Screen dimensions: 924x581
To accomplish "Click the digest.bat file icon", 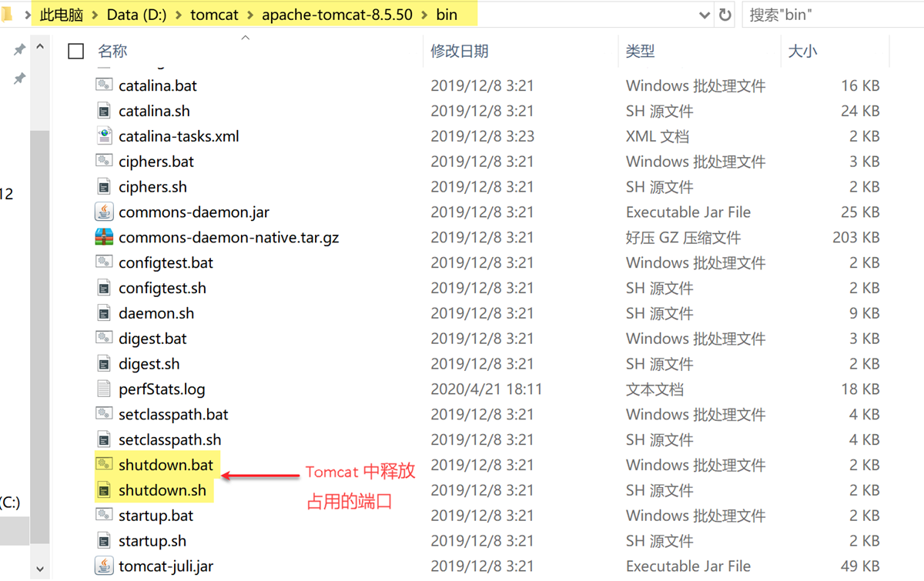I will [104, 339].
